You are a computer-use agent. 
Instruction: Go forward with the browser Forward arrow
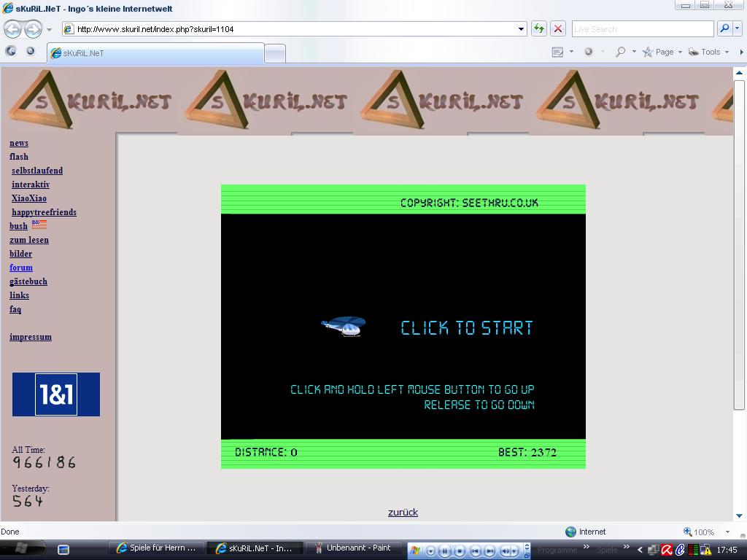point(33,29)
